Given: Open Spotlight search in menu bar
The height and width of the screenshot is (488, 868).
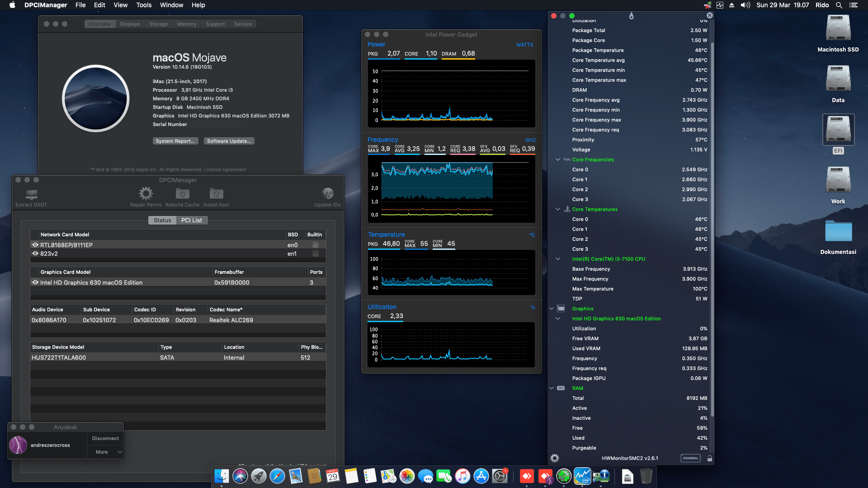Looking at the screenshot, I should point(839,5).
